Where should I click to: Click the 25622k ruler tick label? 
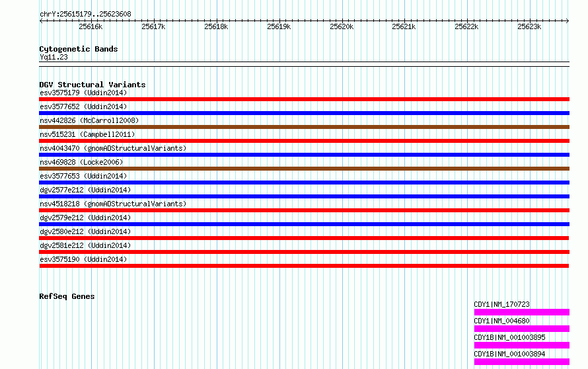(x=466, y=26)
